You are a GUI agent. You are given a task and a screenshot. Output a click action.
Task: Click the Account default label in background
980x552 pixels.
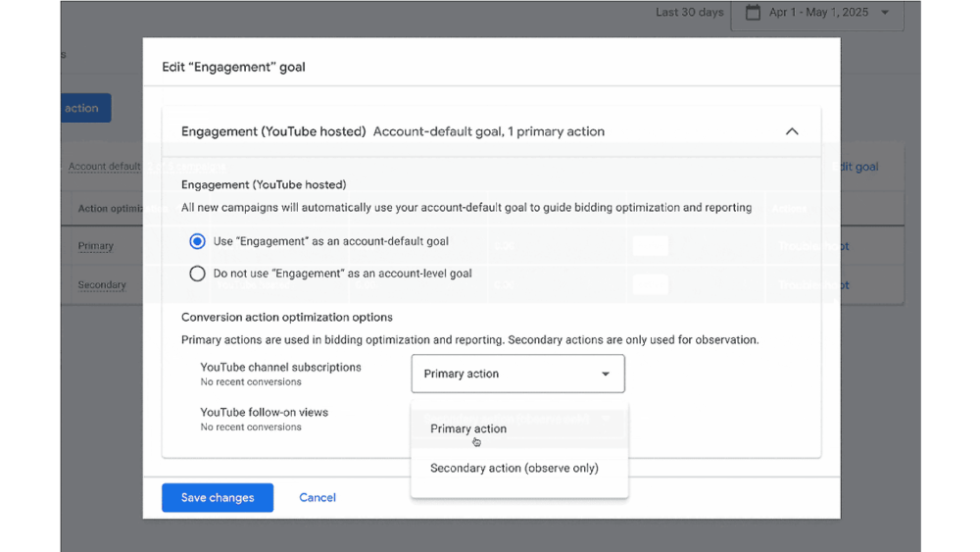coord(105,167)
